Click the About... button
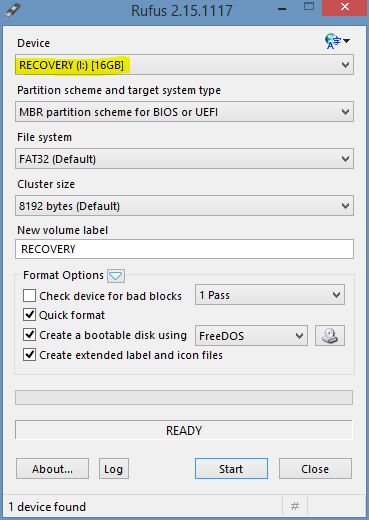The image size is (369, 520). coord(52,469)
